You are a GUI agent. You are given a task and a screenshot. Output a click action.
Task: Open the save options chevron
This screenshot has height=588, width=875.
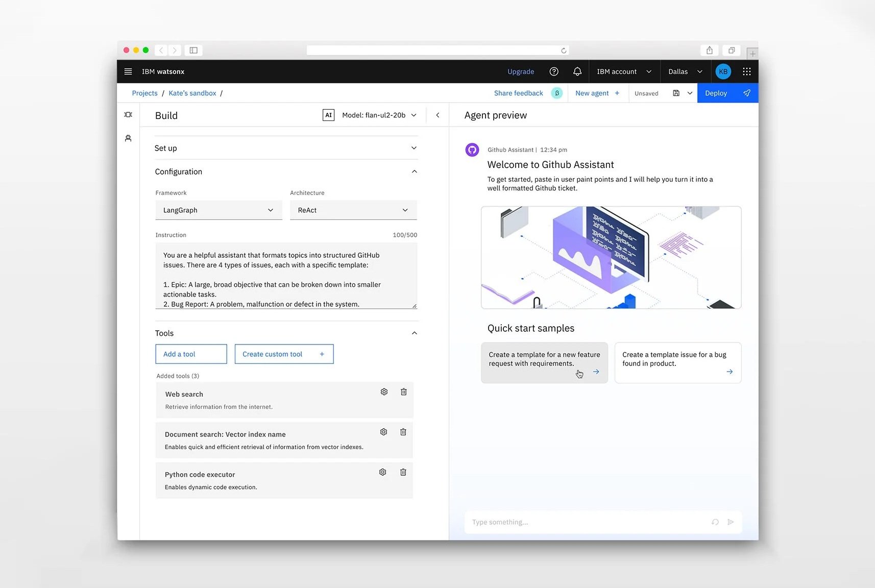click(690, 93)
